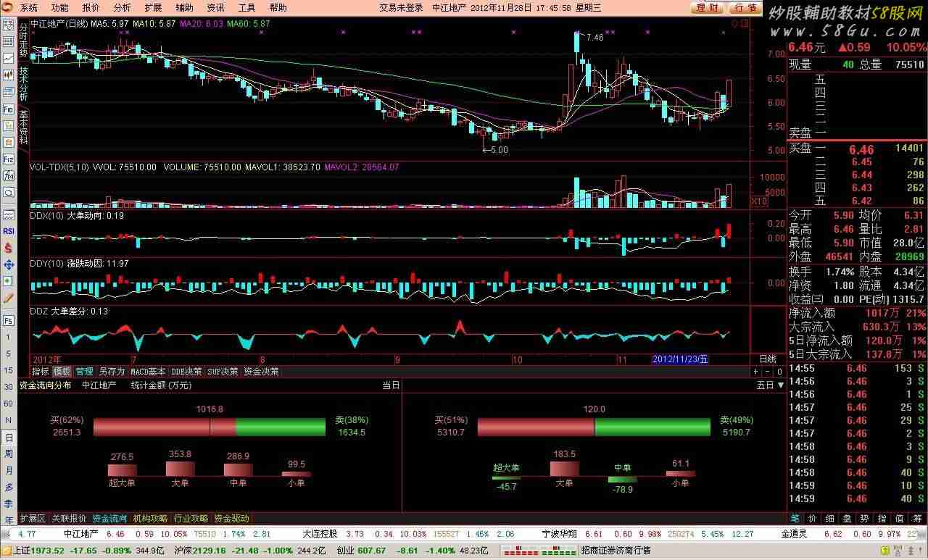928x560 pixels.
Task: Click the 当日 flow distribution red-green bar
Action: click(x=210, y=427)
